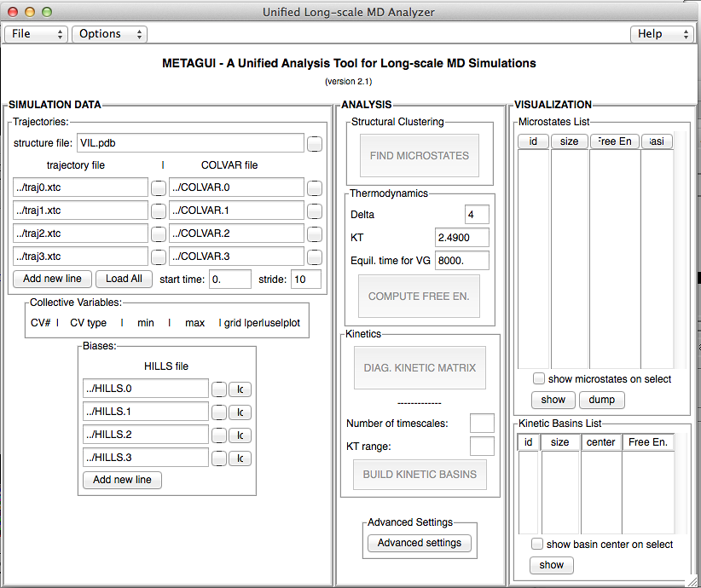This screenshot has width=701, height=588.
Task: Click browse button beside ../COLVAR.0 field
Action: pos(316,187)
